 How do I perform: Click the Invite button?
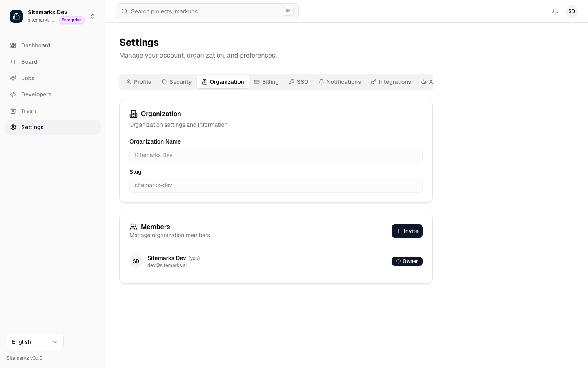coord(407,231)
